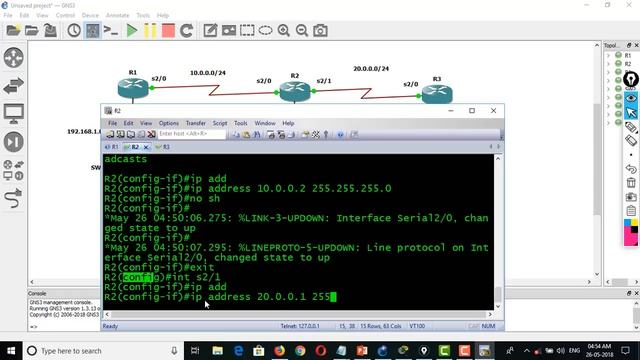Click the New project folder icon in GNS3
This screenshot has width=640, height=360.
[x=13, y=31]
